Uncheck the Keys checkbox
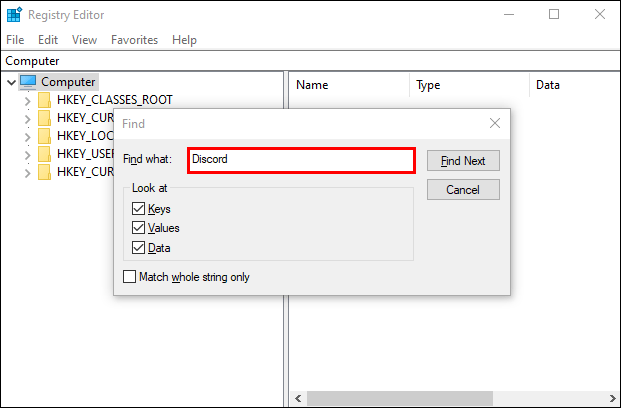 coord(138,208)
